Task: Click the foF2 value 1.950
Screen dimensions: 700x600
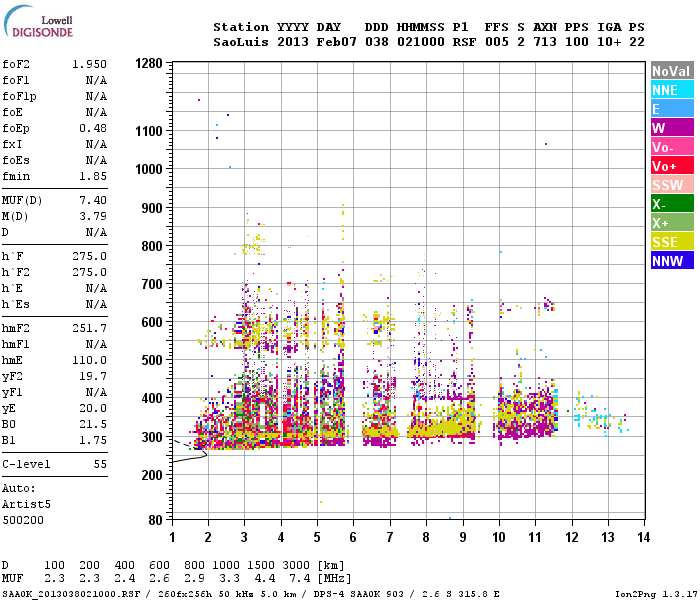Action: (89, 64)
